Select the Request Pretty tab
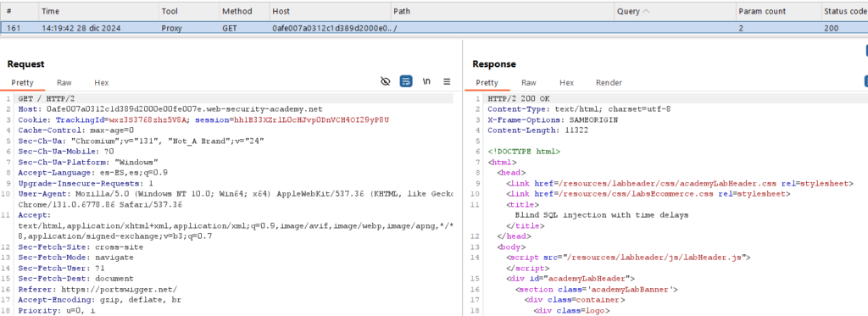Screen dimensions: 868x316 (x=23, y=83)
